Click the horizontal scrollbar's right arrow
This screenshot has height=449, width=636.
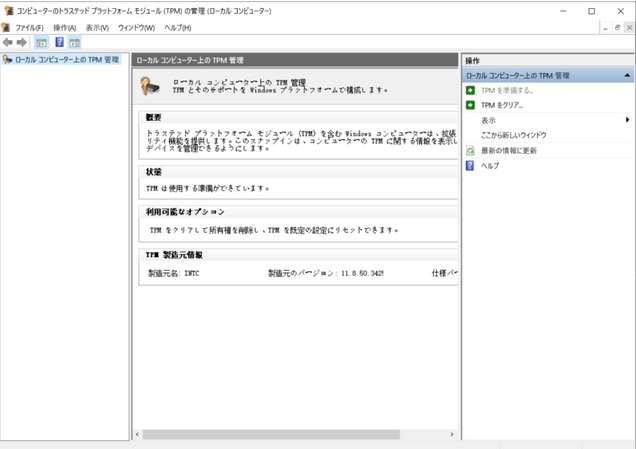point(451,435)
